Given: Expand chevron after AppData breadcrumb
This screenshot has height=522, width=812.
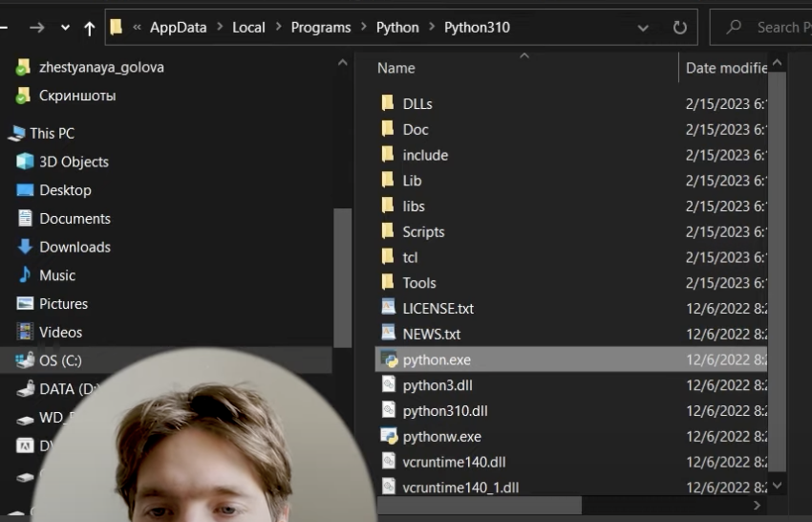Looking at the screenshot, I should point(220,27).
